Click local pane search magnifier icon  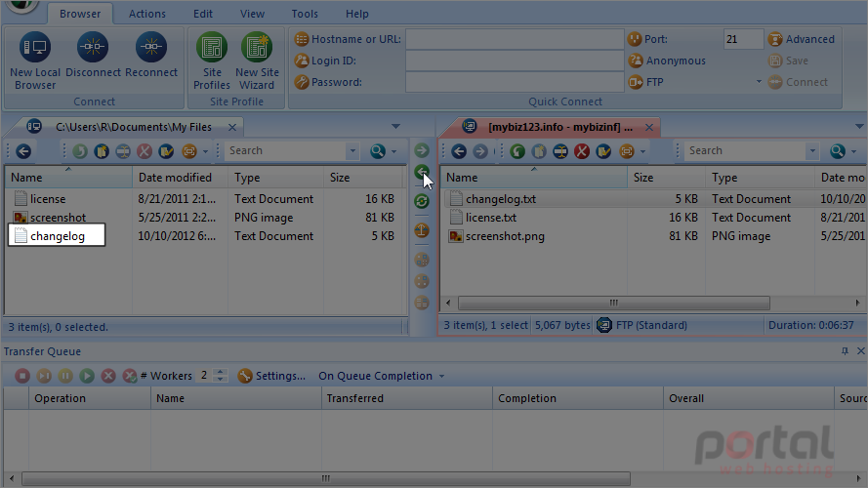click(x=378, y=151)
